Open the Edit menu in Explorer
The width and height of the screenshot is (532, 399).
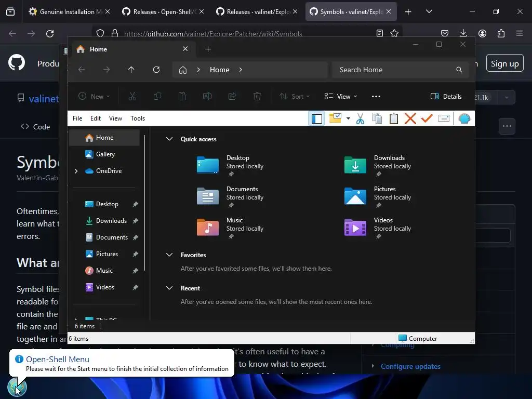click(96, 118)
